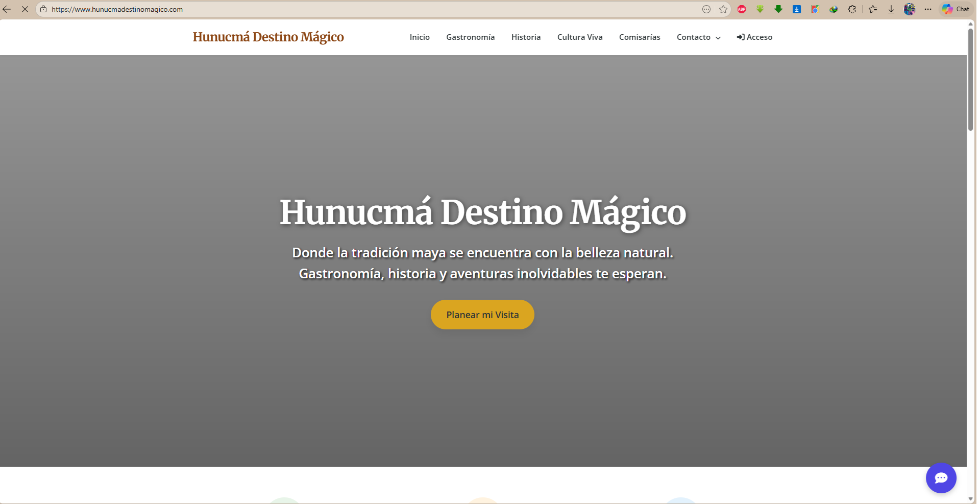980x504 pixels.
Task: Click the scrollbar down arrow
Action: click(970, 499)
